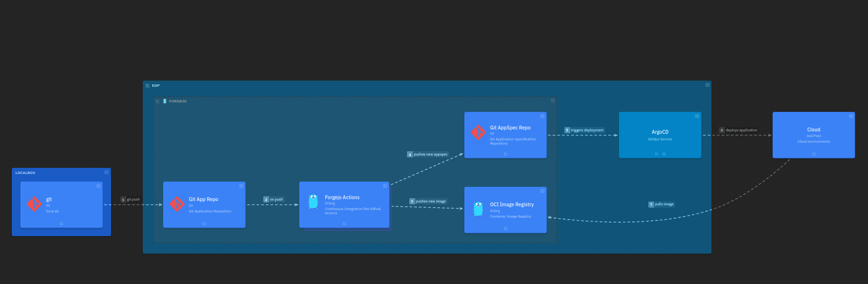Click the Forgejo group logo icon
The image size is (868, 284).
pos(165,101)
